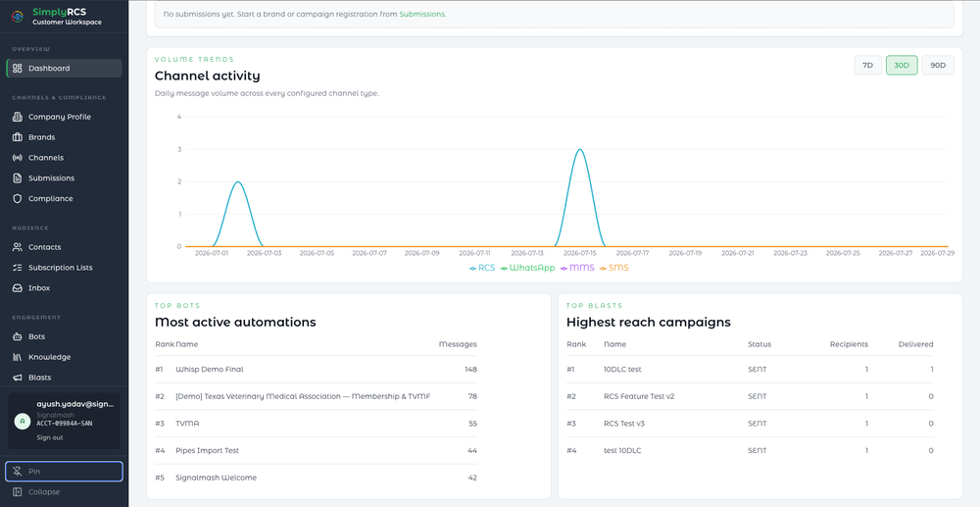Click the Delivered column header
Screen dimensions: 980x507
point(915,344)
